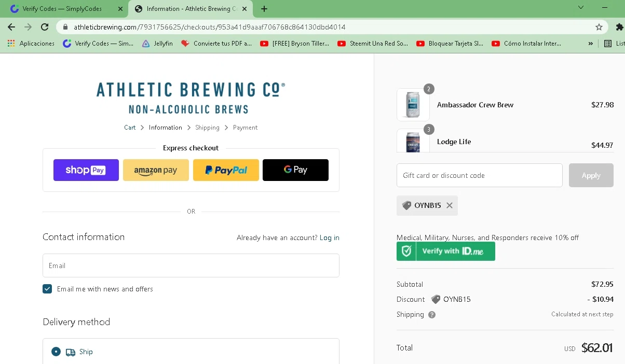
Task: Click the browser address bar URL
Action: (209, 27)
